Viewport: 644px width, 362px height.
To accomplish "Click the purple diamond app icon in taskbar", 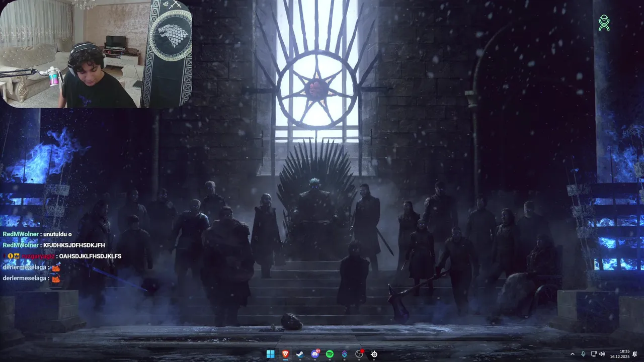I will (x=344, y=354).
